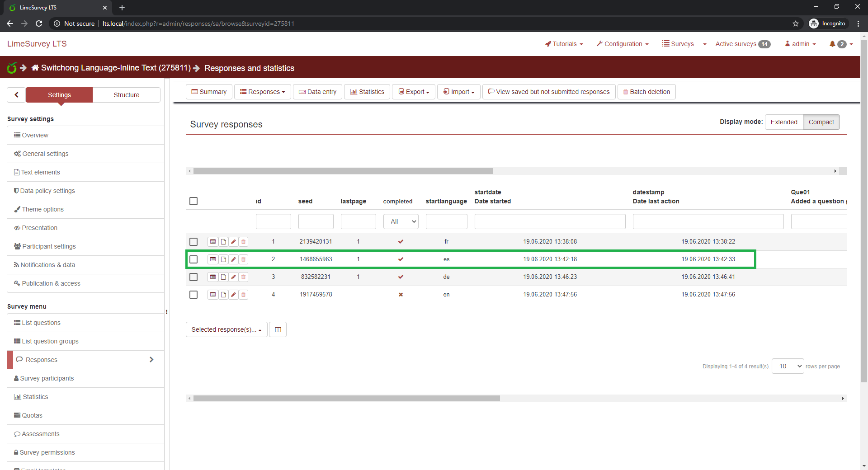868x470 pixels.
Task: Click the top horizontal table scrollbar
Action: tap(343, 171)
